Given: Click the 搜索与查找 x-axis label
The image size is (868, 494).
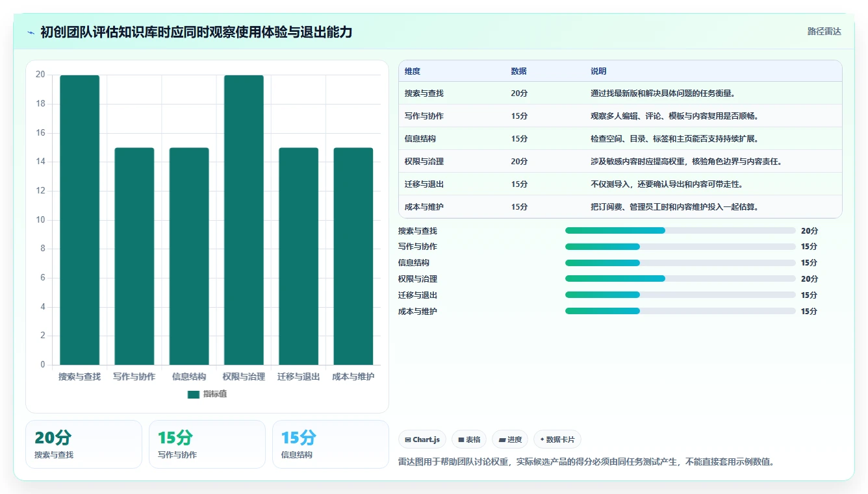Looking at the screenshot, I should (80, 377).
